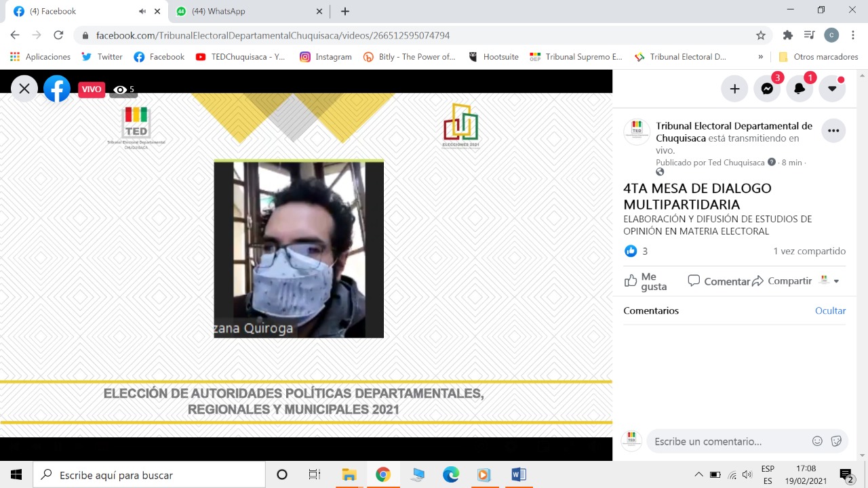868x488 pixels.
Task: Expand the comment-as profile selector arrow
Action: click(836, 281)
